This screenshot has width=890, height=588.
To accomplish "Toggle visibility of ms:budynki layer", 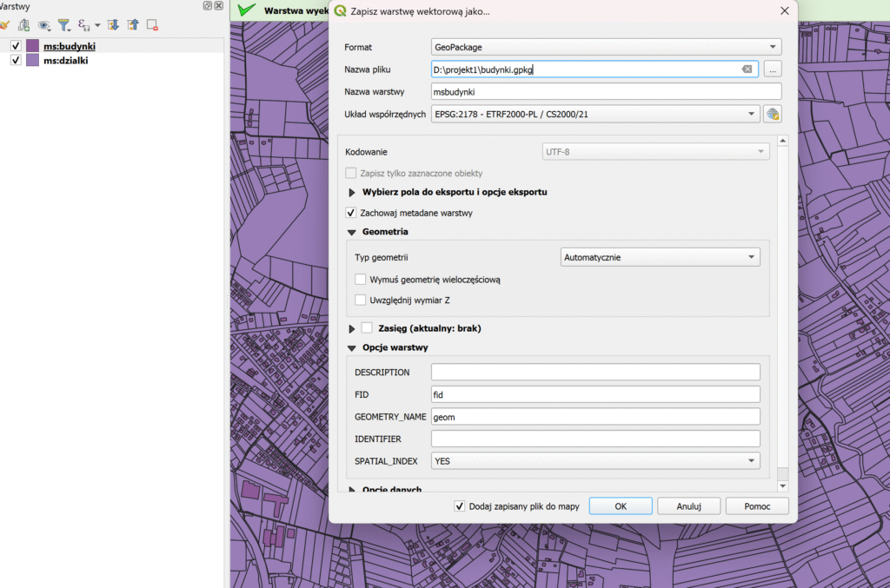I will pyautogui.click(x=16, y=46).
